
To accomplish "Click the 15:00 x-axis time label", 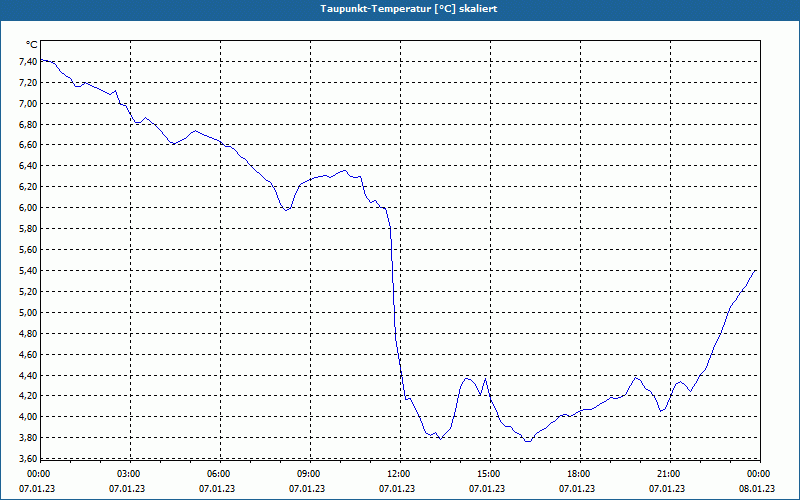I will pos(490,474).
